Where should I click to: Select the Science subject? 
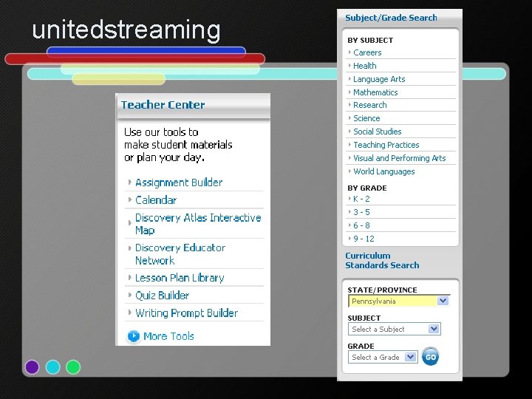tap(366, 118)
